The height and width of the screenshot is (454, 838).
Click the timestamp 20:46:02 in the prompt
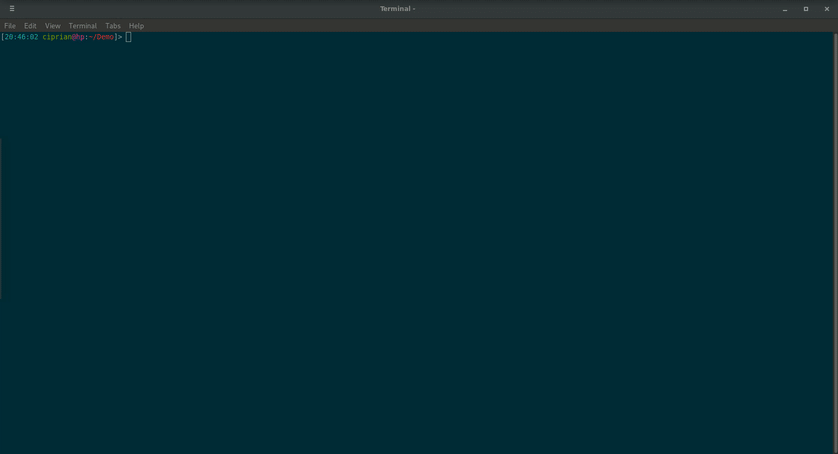point(21,37)
